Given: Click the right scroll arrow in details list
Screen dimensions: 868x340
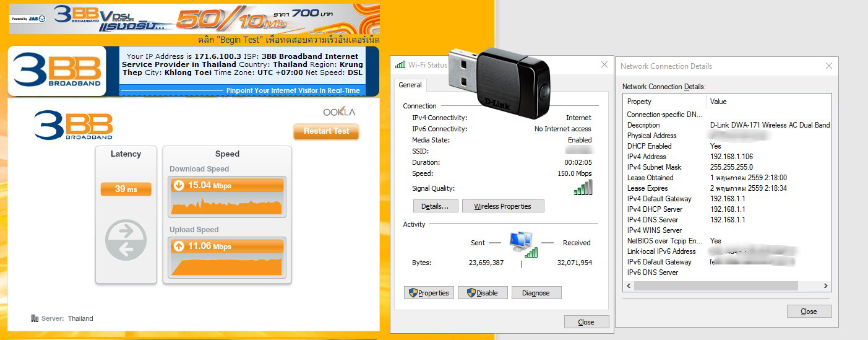Looking at the screenshot, I should point(826,286).
